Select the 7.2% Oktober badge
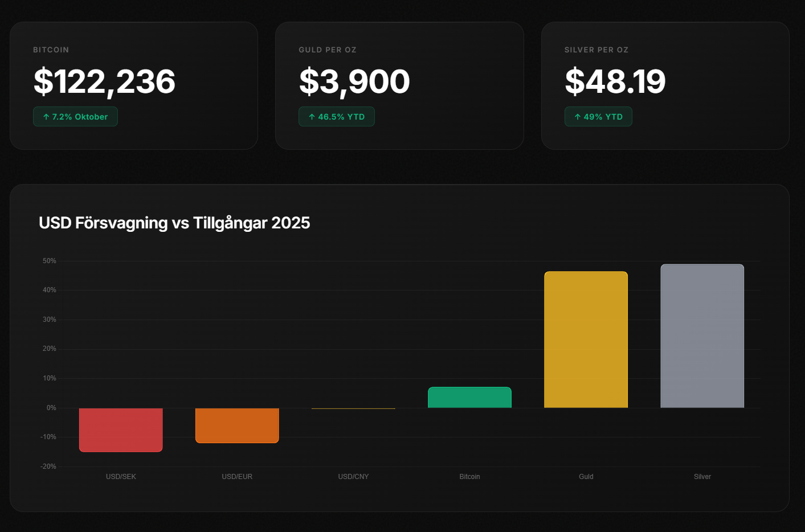This screenshot has width=805, height=532. pos(75,117)
